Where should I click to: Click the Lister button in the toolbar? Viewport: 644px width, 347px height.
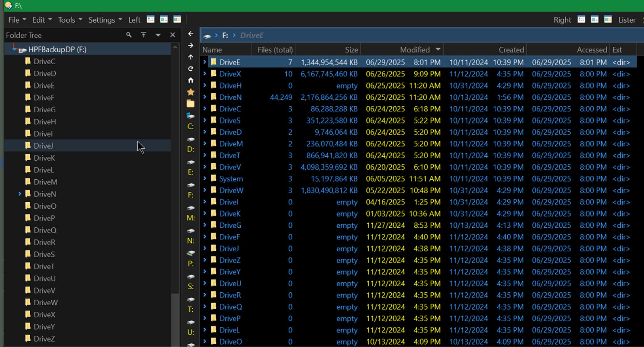click(x=627, y=20)
